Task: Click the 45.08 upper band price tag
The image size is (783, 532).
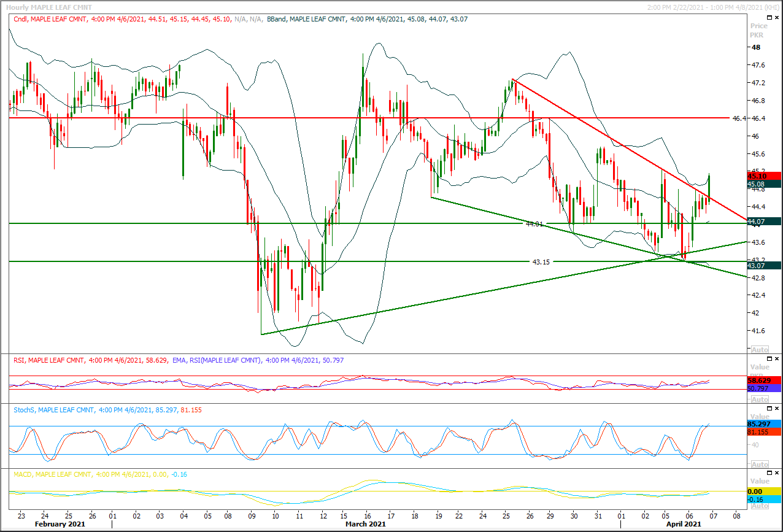Action: pos(765,183)
